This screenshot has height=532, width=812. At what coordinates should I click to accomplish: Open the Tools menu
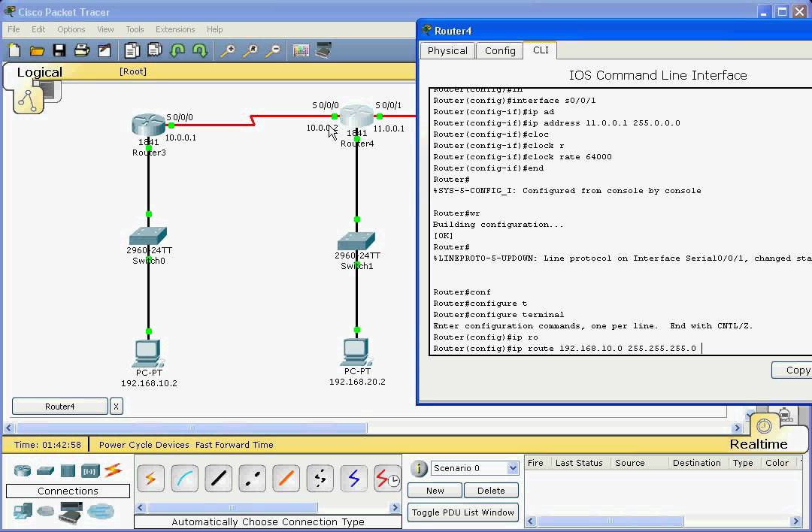135,29
